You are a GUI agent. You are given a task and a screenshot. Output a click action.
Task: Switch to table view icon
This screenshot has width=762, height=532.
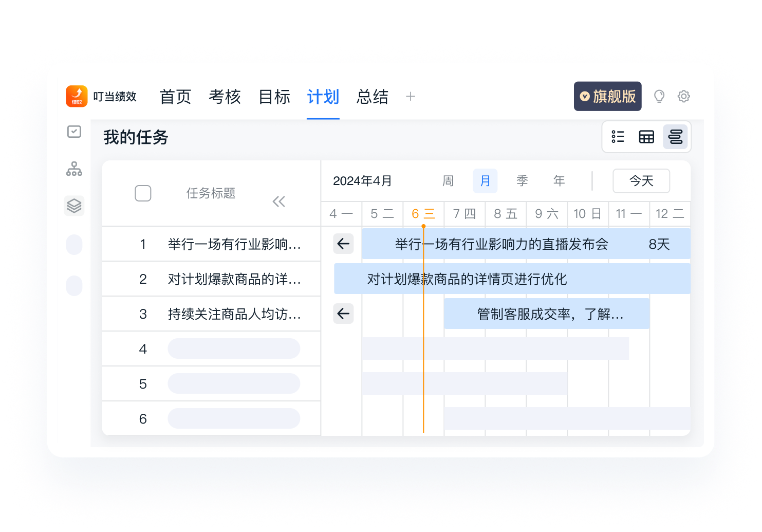click(x=646, y=137)
